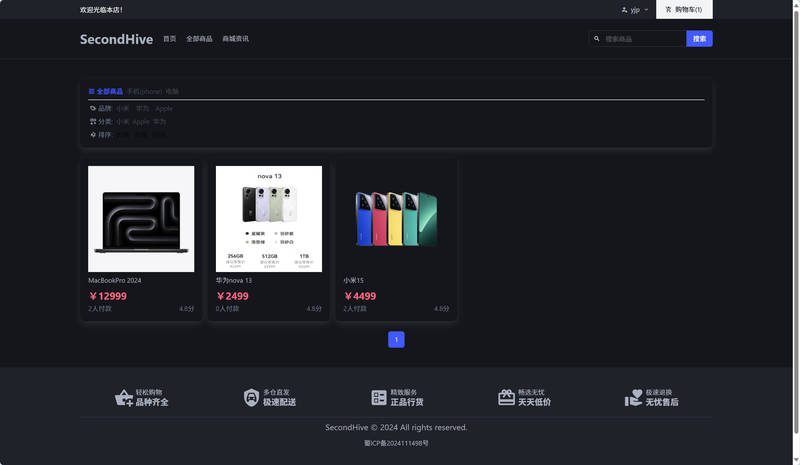
Task: Click the gift box icon by 天天低价
Action: (x=506, y=397)
